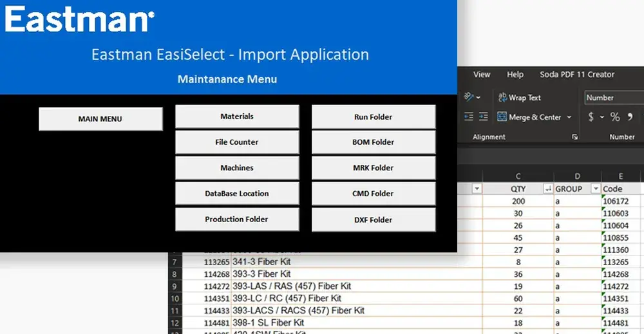This screenshot has width=644, height=334.
Task: Click the DXF Folder button
Action: click(374, 220)
